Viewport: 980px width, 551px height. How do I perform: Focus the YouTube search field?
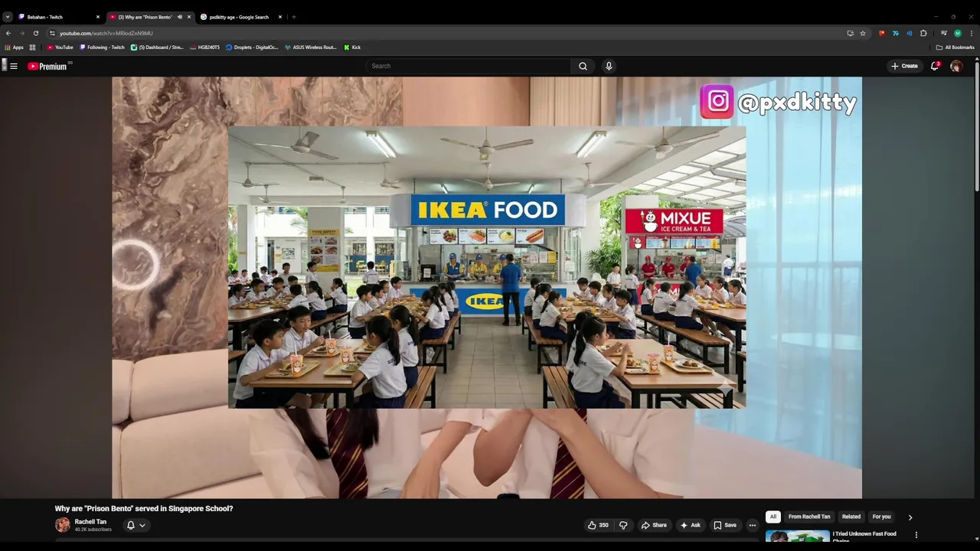click(x=468, y=66)
